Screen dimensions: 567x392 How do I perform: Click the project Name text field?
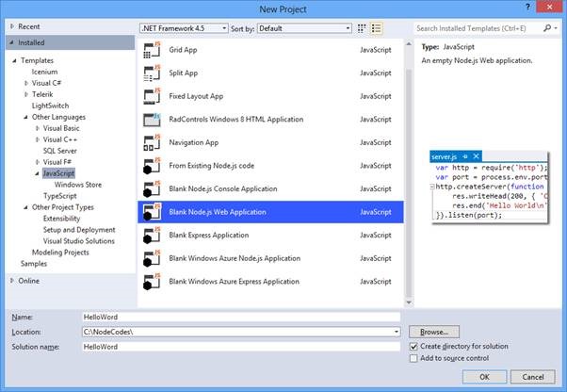[x=241, y=318]
